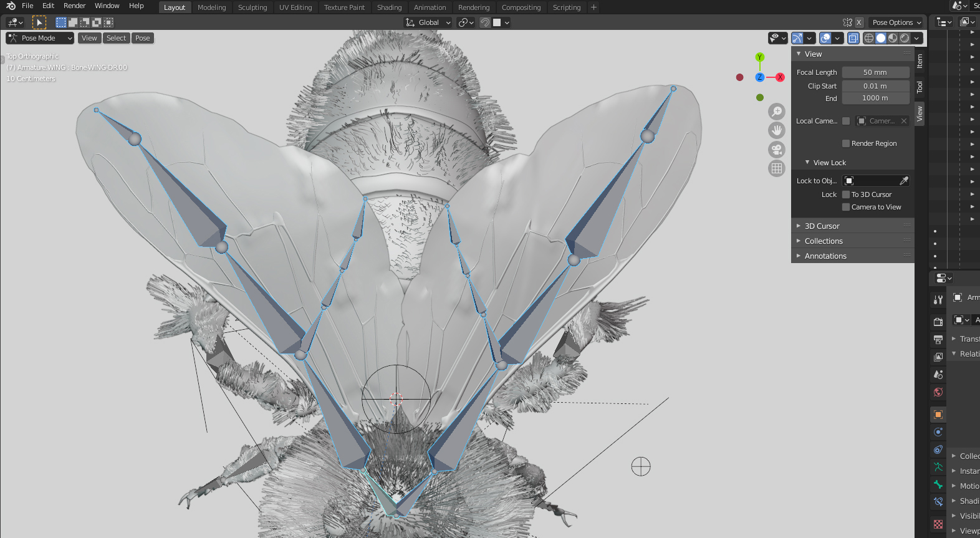Choose Invert selection mode icon
Screen dimensions: 980x538
(97, 22)
